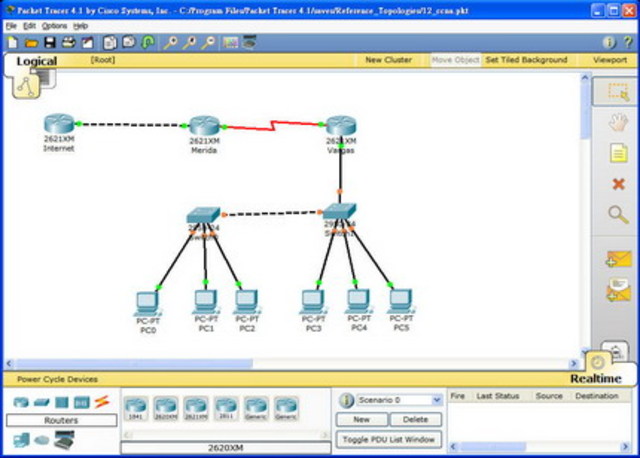This screenshot has width=640, height=458.
Task: Zoom out with the minus magnifier icon
Action: pos(209,42)
